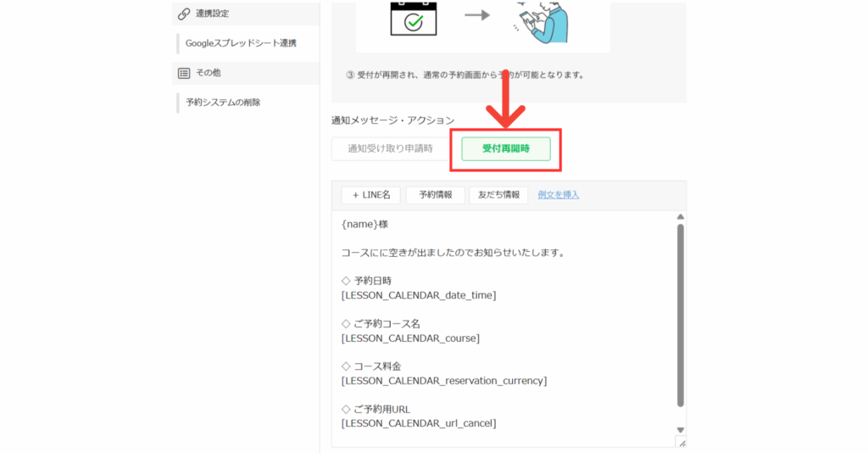Switch to the 通知受け取り申請時 tab
The height and width of the screenshot is (453, 868).
390,148
